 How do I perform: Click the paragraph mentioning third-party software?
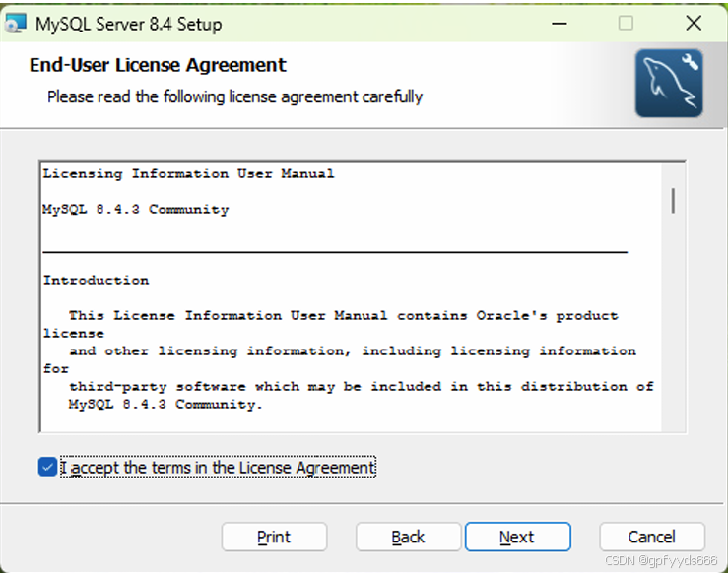point(348,360)
